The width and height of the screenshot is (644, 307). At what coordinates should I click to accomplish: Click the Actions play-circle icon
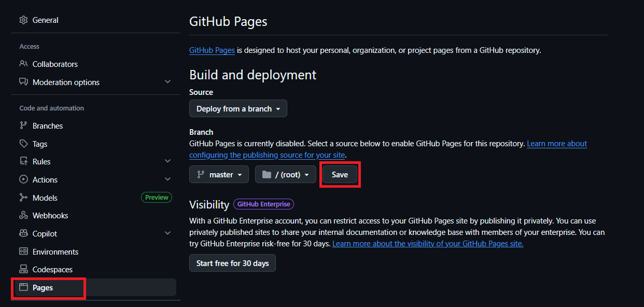coord(23,179)
